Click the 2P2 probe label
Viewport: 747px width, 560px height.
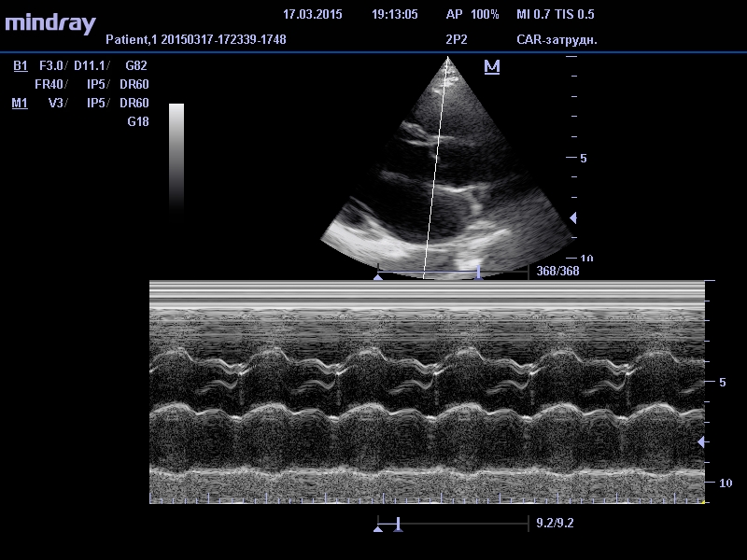tap(458, 40)
